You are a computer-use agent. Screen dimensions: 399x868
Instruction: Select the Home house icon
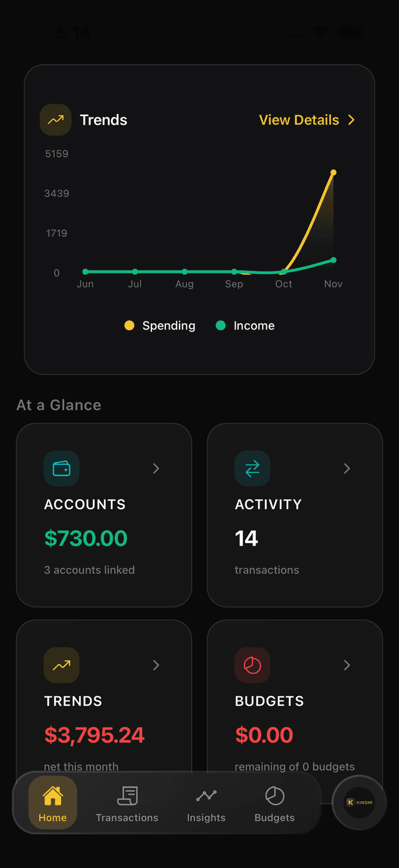pyautogui.click(x=52, y=794)
